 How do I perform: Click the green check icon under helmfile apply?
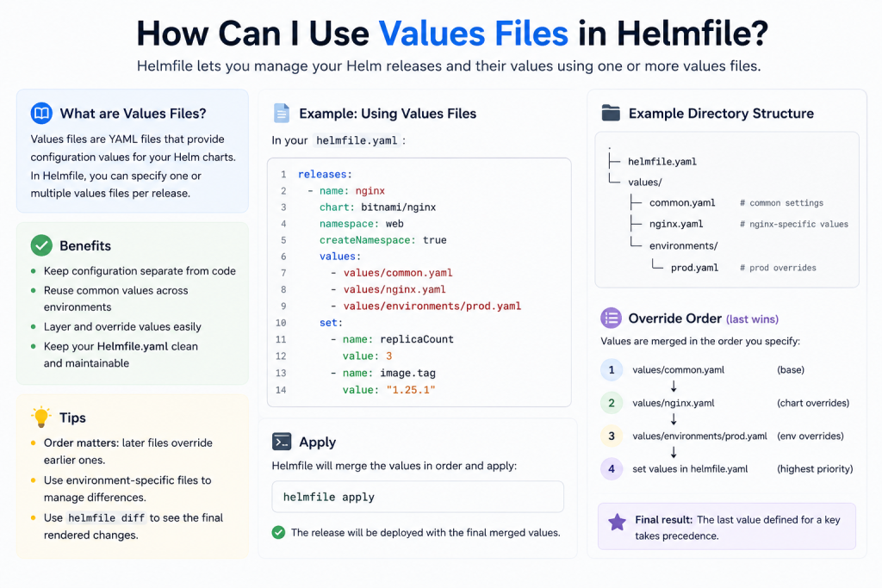(x=278, y=532)
